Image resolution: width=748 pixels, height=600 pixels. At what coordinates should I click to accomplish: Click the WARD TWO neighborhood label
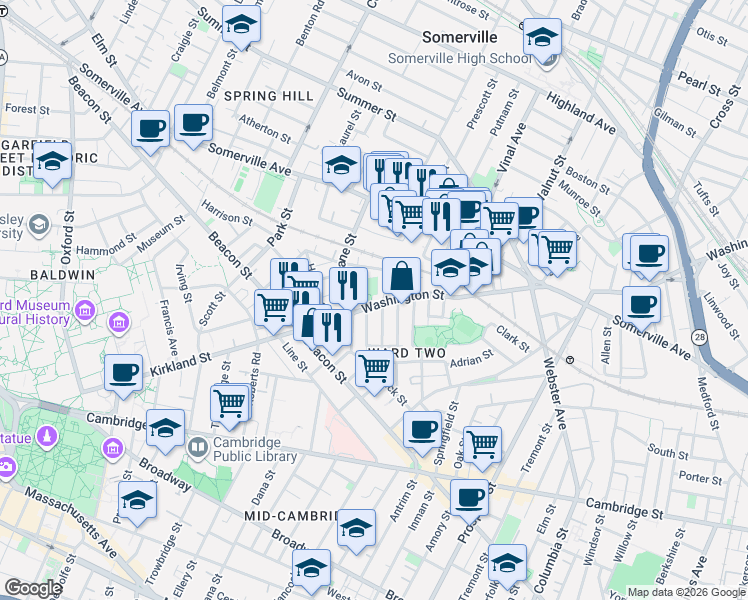(407, 353)
